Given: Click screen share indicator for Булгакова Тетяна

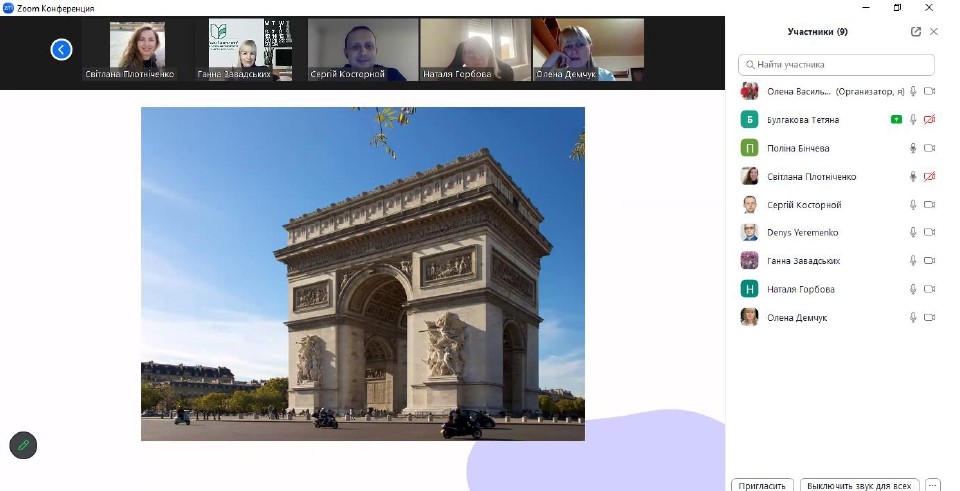Looking at the screenshot, I should click(x=896, y=119).
